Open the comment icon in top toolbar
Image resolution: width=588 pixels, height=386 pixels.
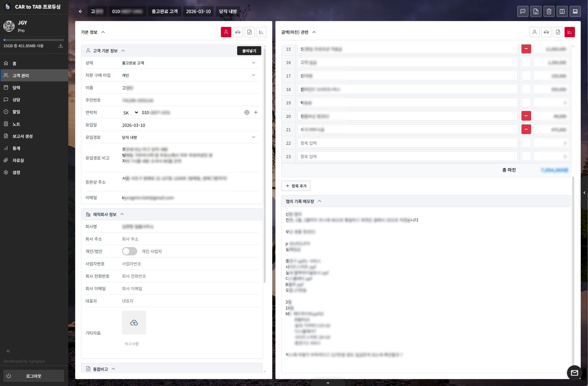[523, 11]
